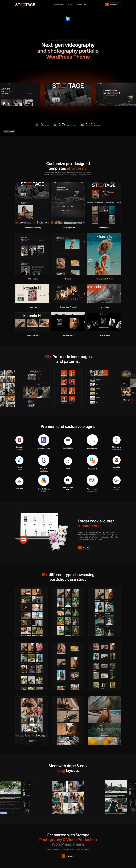Click the RTL Support icon
136x868 pixels.
(x=92, y=460)
